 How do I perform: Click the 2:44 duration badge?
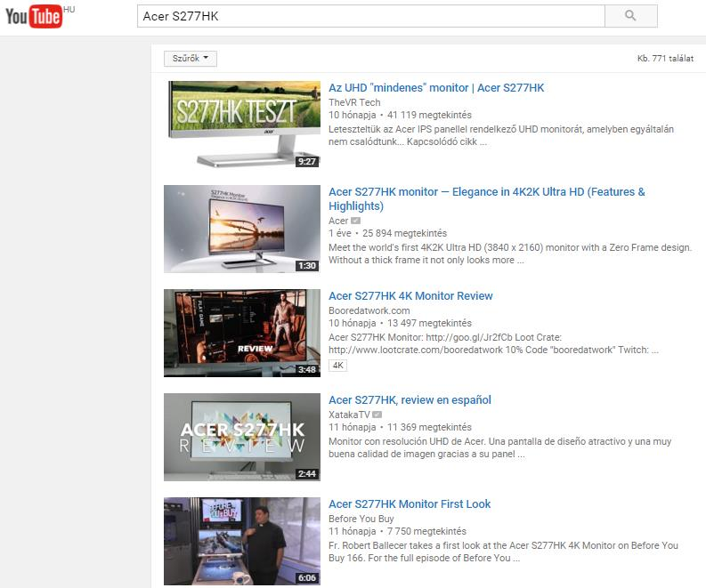tap(307, 474)
